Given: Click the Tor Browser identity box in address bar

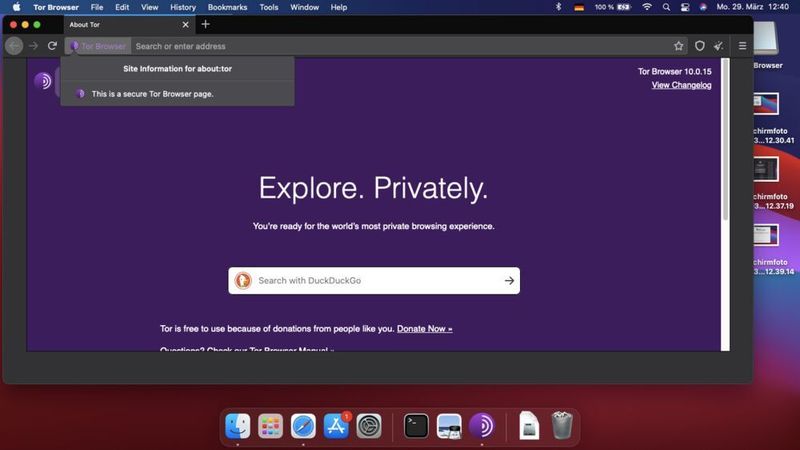Looking at the screenshot, I should click(x=98, y=46).
